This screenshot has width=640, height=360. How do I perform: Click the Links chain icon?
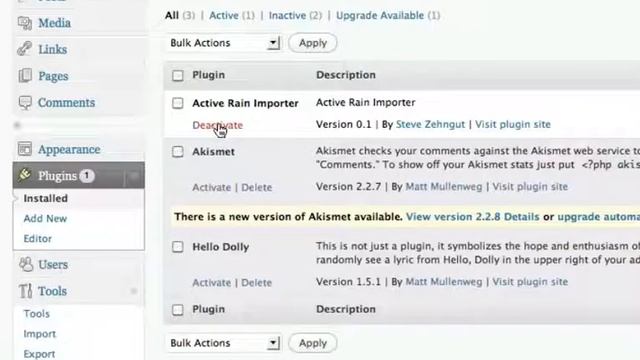pyautogui.click(x=24, y=49)
